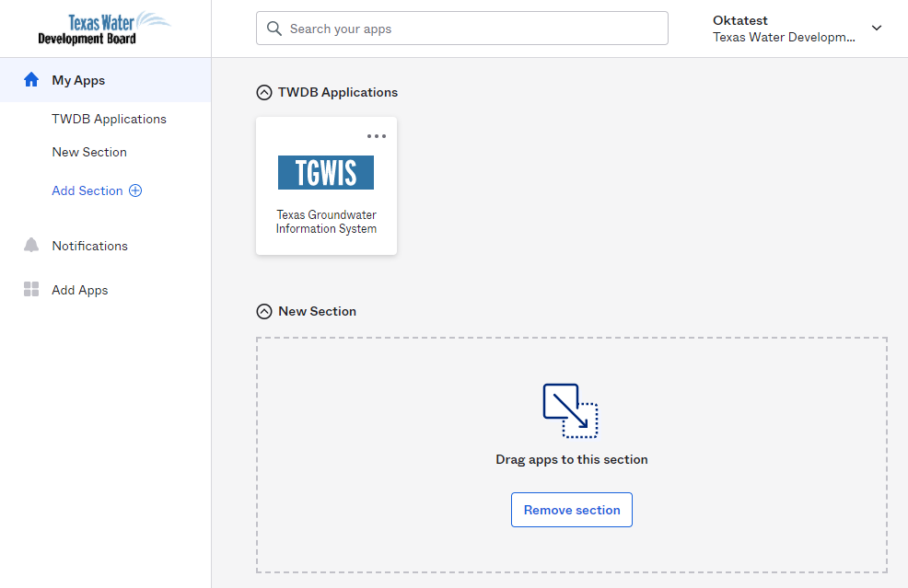Click the drag apps arrow icon
908x588 pixels.
pos(570,411)
